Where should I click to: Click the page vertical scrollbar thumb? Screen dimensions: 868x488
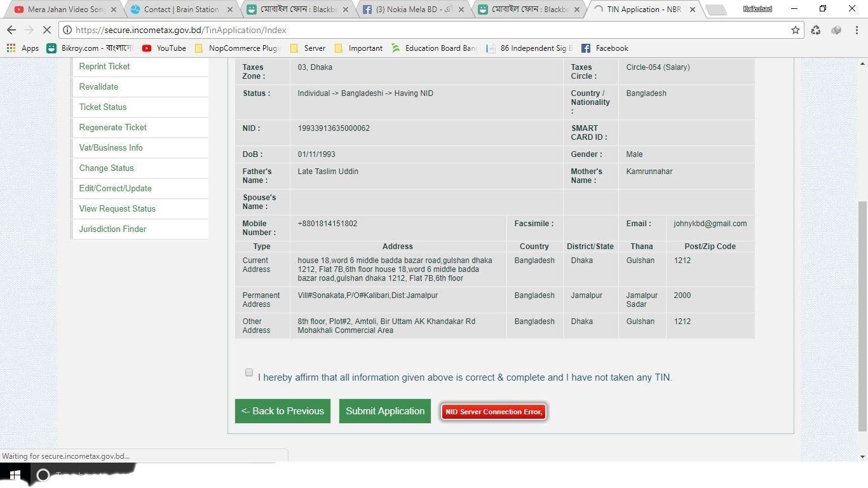point(862,315)
